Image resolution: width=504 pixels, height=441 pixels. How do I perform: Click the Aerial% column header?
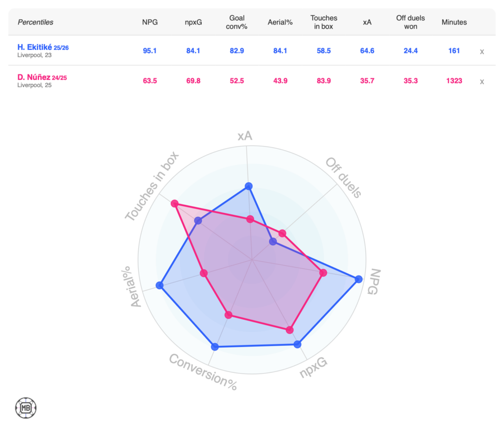(x=280, y=22)
